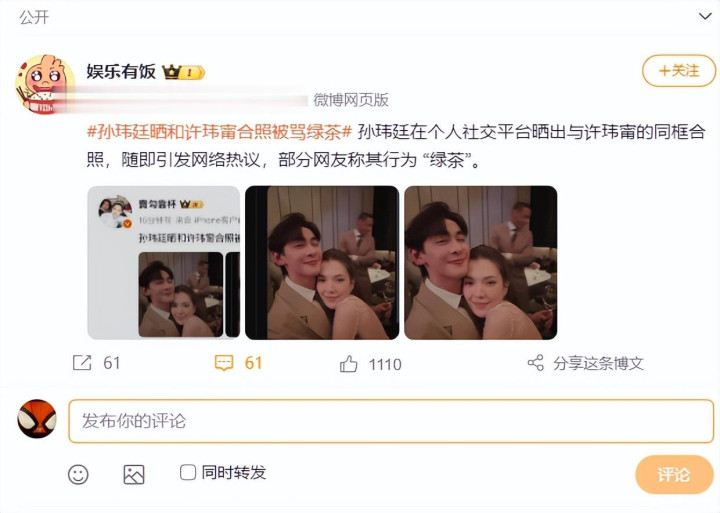Follow the account with +关注 button

click(679, 71)
